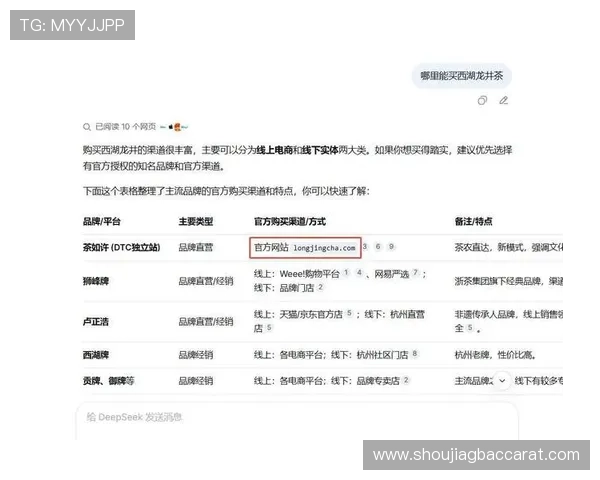
Task: Click the bold 线下实体 text in the intro
Action: (x=320, y=150)
